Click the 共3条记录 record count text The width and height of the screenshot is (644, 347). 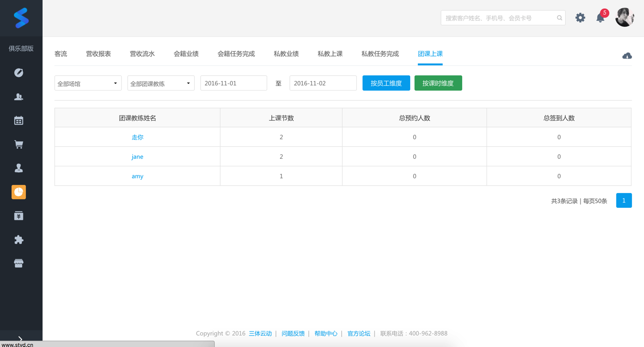[564, 201]
